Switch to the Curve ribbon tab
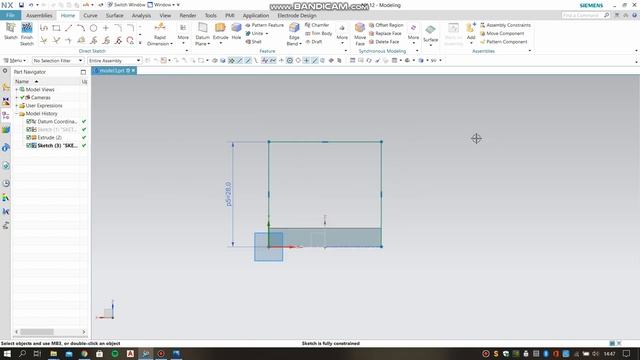The width and height of the screenshot is (640, 360). pos(90,16)
